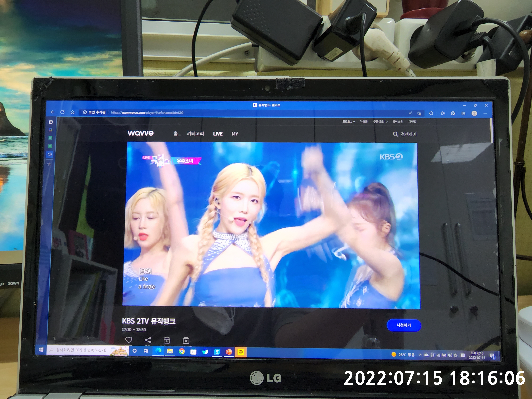532x399 pixels.
Task: Select the LIVE menu tab
Action: pyautogui.click(x=218, y=134)
